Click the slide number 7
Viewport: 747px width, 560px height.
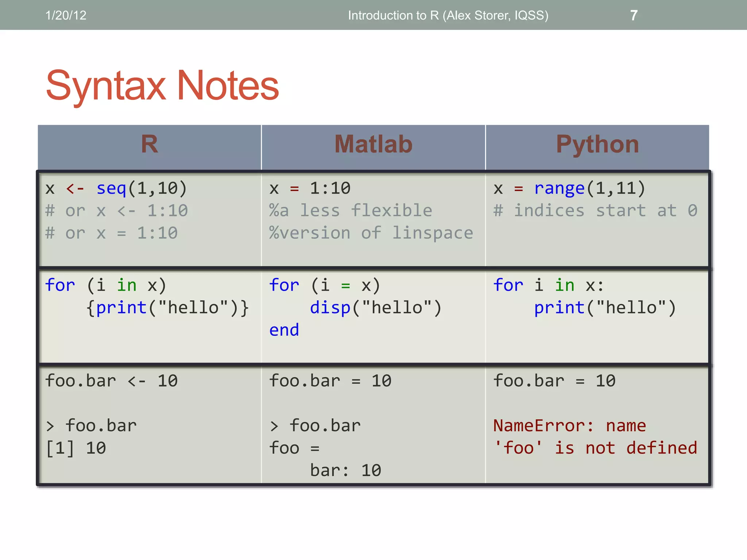click(x=634, y=15)
